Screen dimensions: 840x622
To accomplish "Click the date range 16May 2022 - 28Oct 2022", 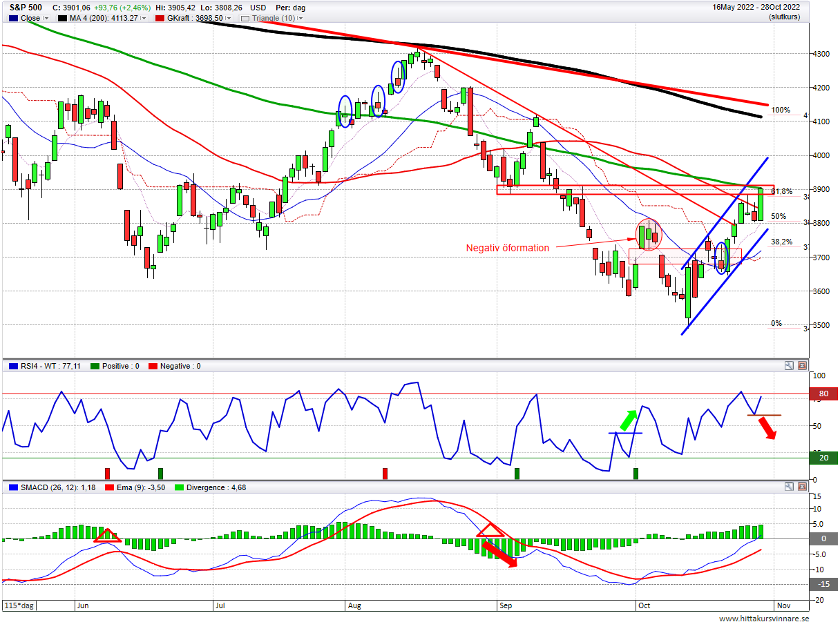I will (756, 7).
